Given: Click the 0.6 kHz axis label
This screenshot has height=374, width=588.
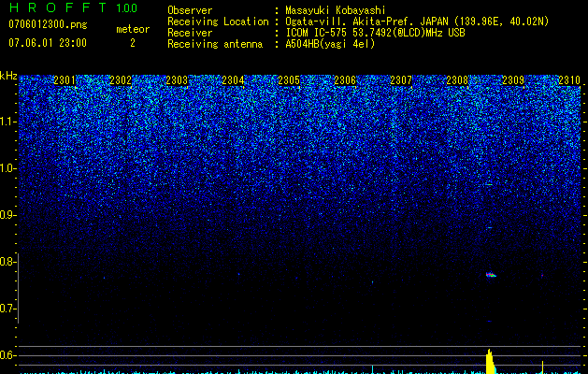Looking at the screenshot, I should click(x=7, y=355).
